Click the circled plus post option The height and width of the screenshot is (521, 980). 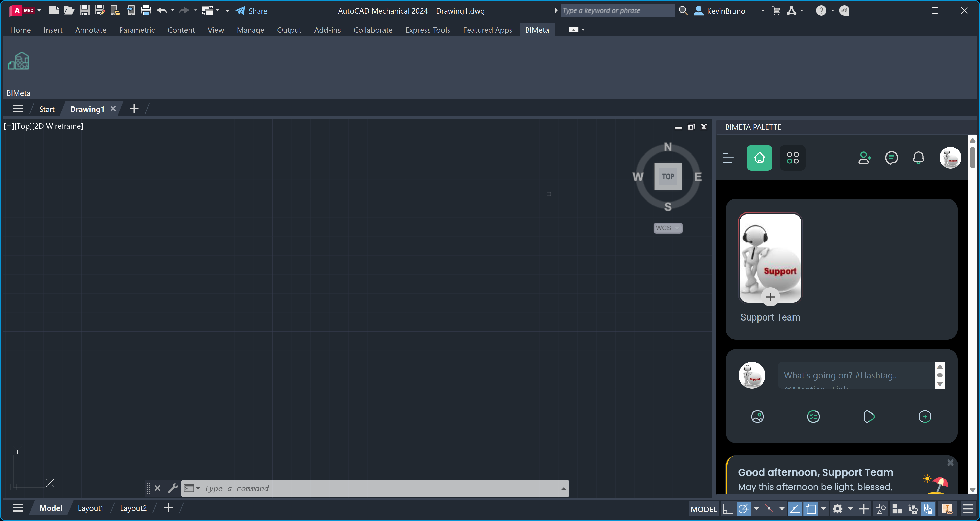coord(925,417)
